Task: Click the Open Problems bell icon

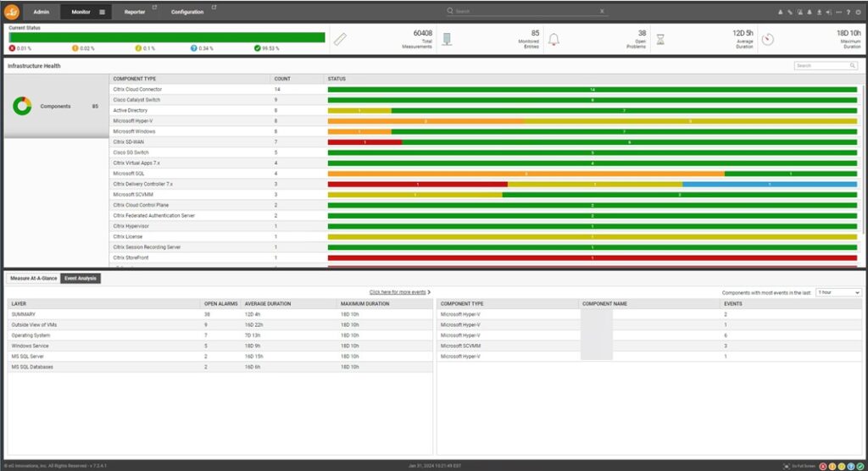Action: point(554,39)
